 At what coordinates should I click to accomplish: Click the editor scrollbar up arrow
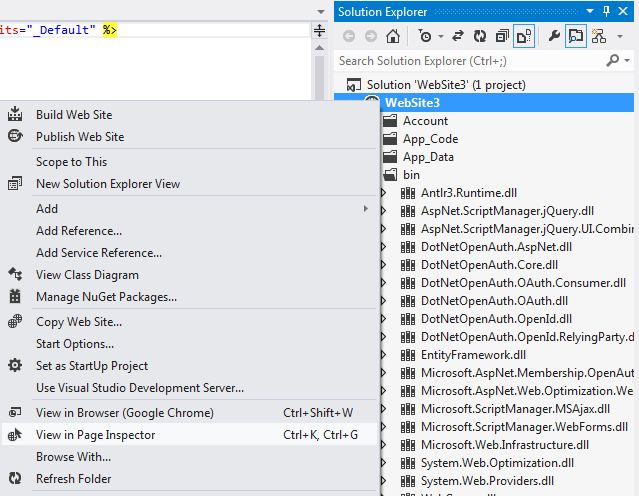(x=320, y=48)
